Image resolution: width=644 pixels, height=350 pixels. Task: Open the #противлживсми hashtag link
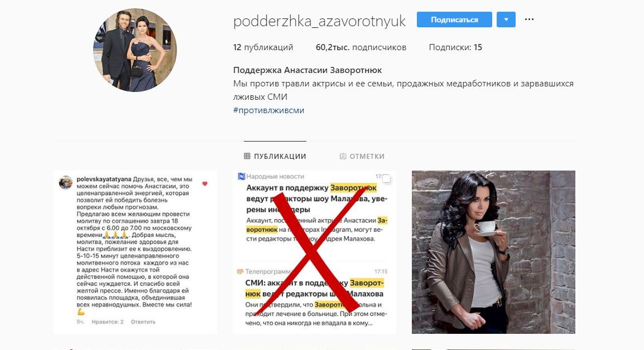(268, 110)
